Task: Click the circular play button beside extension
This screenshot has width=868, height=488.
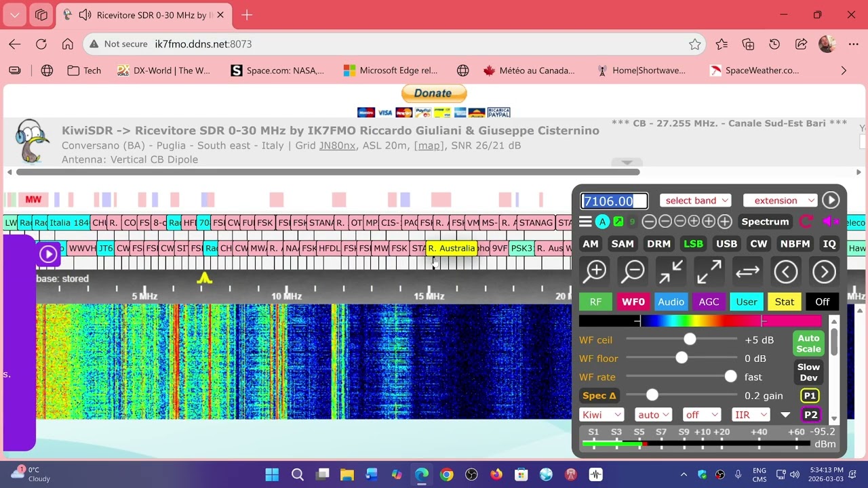Action: tap(831, 200)
